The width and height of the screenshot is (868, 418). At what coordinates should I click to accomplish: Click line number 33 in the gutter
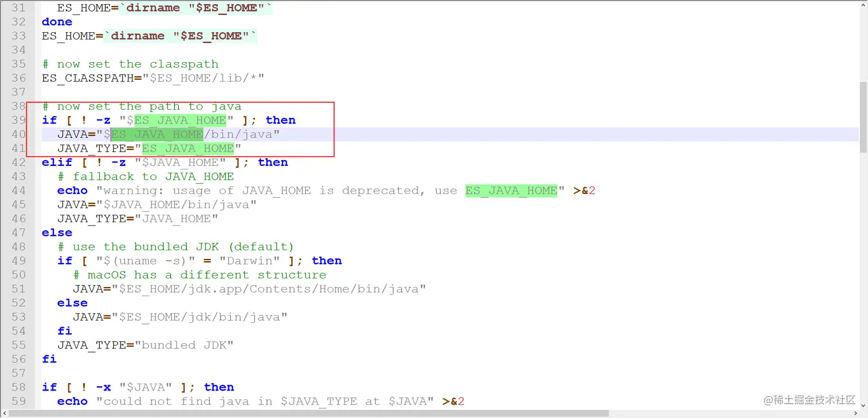tap(19, 36)
